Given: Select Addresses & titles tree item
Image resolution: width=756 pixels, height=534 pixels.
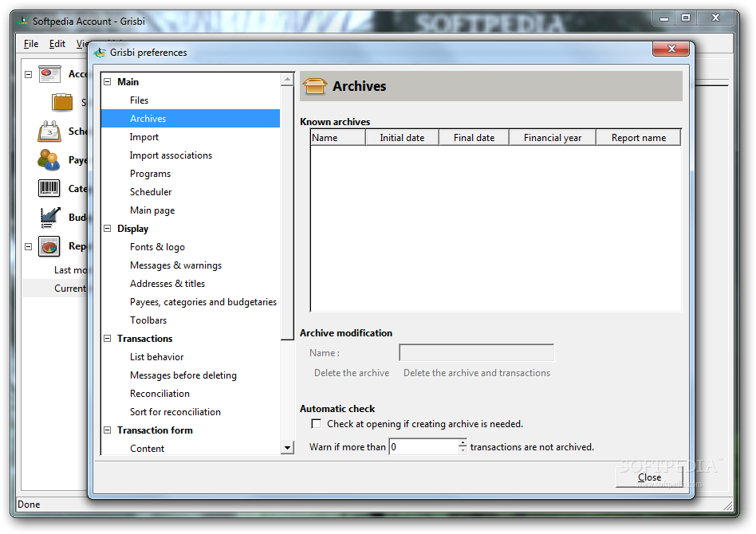Looking at the screenshot, I should 167,284.
